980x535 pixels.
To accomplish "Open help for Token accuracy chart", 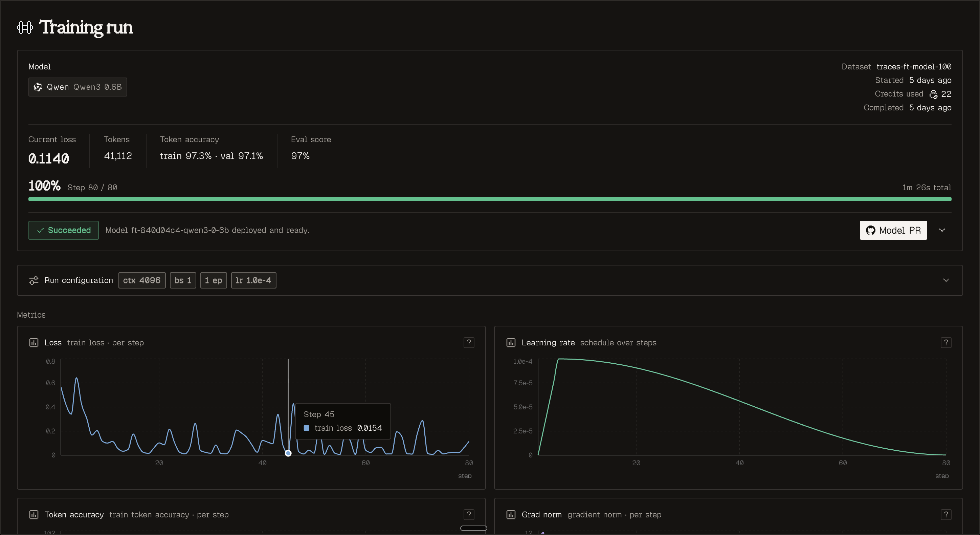I will 469,515.
